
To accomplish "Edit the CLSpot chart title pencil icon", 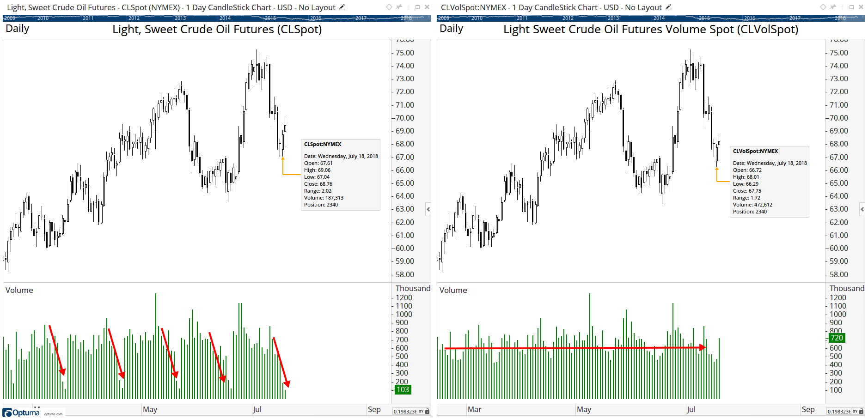I will [342, 7].
